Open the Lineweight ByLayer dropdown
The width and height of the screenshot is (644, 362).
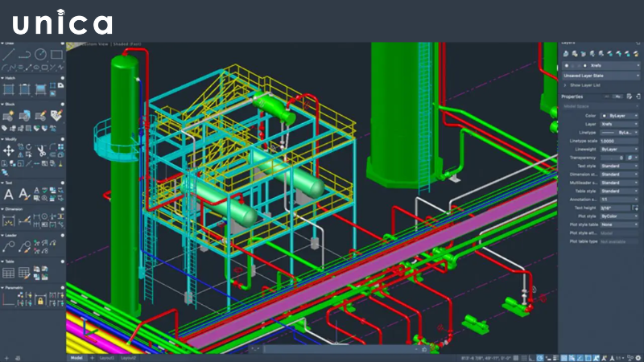(619, 150)
